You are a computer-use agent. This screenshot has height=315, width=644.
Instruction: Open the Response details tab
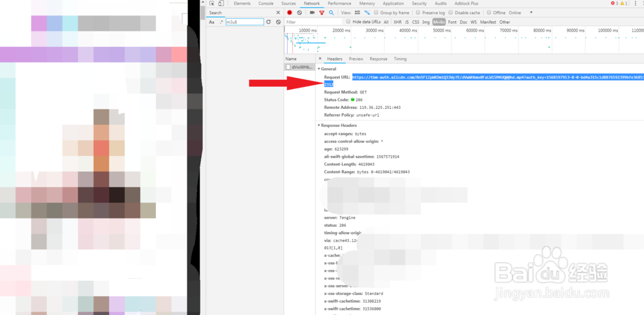pos(378,59)
